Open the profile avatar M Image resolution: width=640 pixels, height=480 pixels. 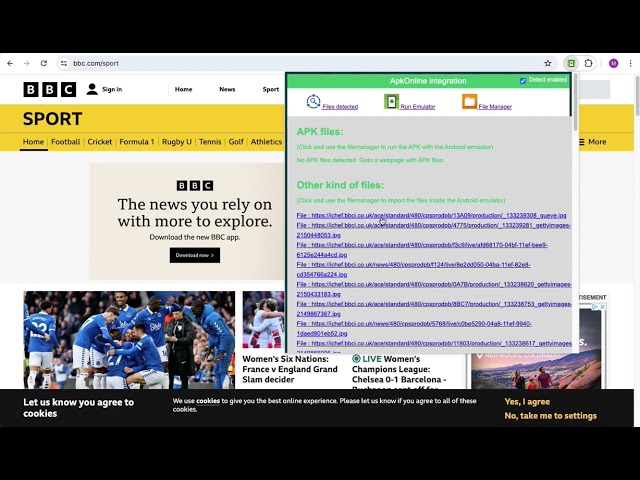coord(613,63)
